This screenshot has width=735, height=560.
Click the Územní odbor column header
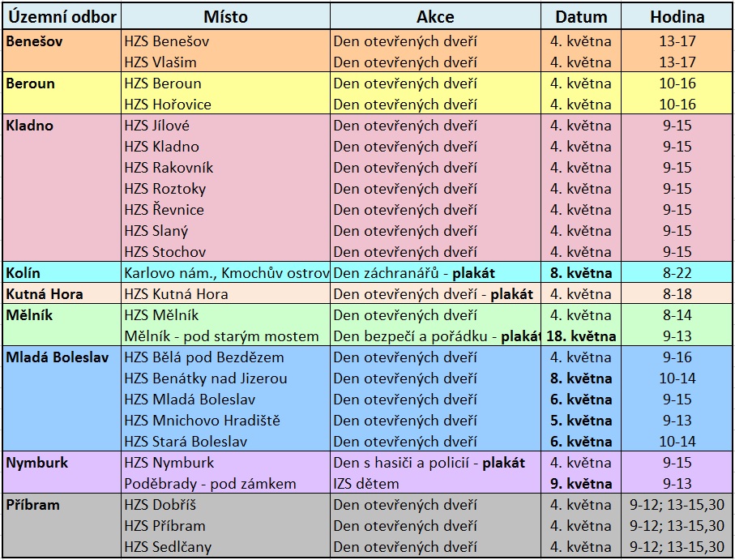coord(62,16)
